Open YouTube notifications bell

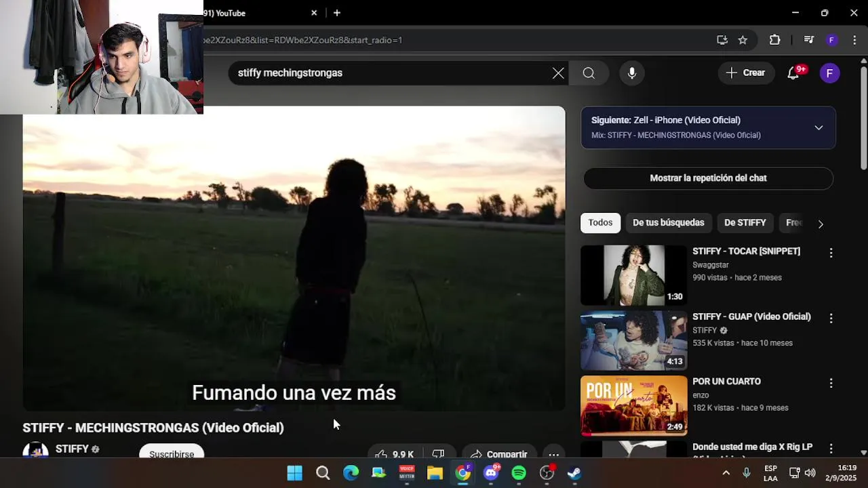coord(793,73)
